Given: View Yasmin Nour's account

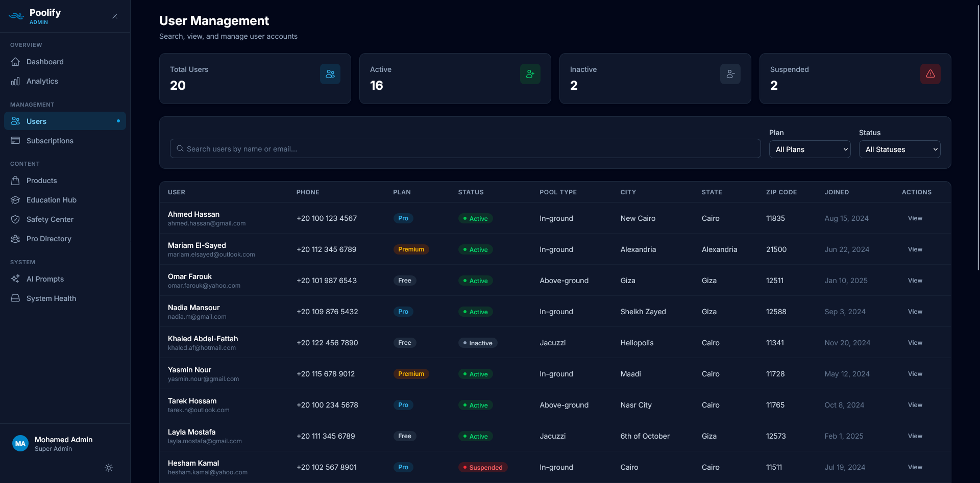Looking at the screenshot, I should pyautogui.click(x=915, y=374).
